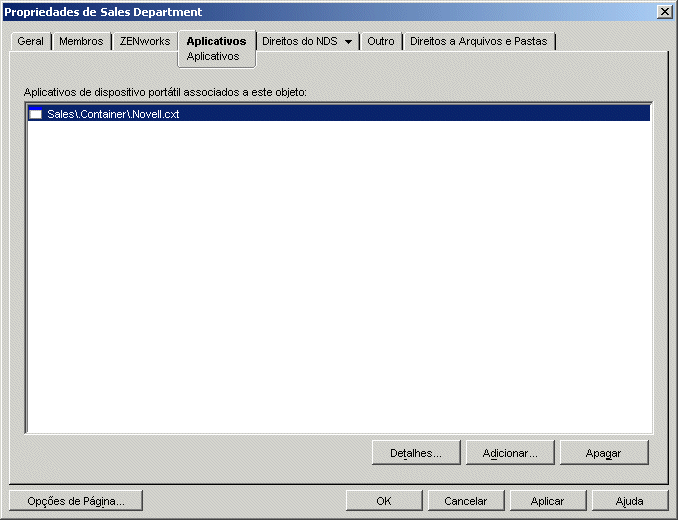This screenshot has width=678, height=520.
Task: Open help with the Ajuda button
Action: (630, 501)
